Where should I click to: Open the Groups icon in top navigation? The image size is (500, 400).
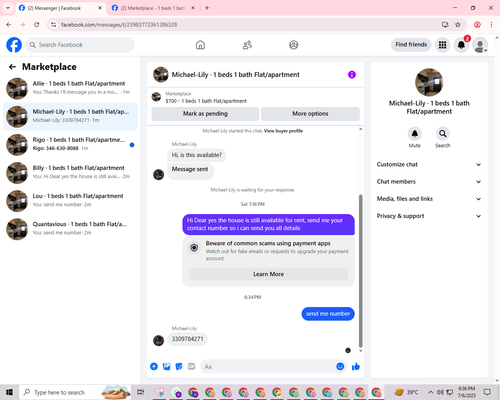294,45
